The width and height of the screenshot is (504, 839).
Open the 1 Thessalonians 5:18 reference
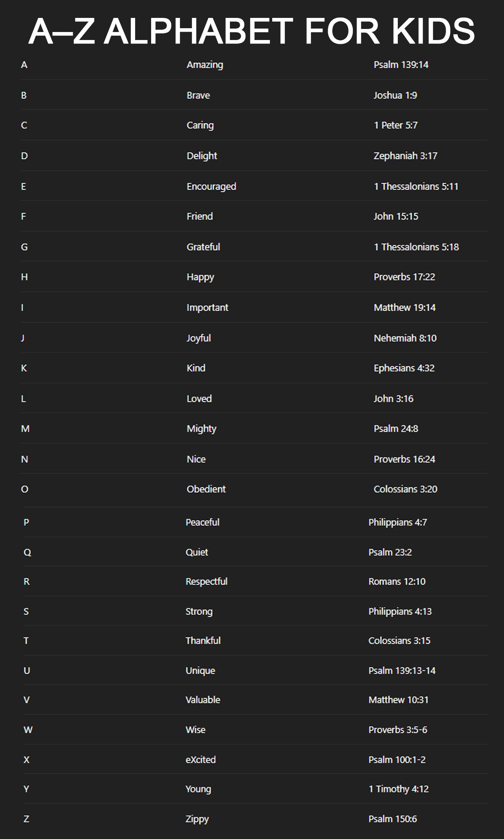pyautogui.click(x=416, y=247)
